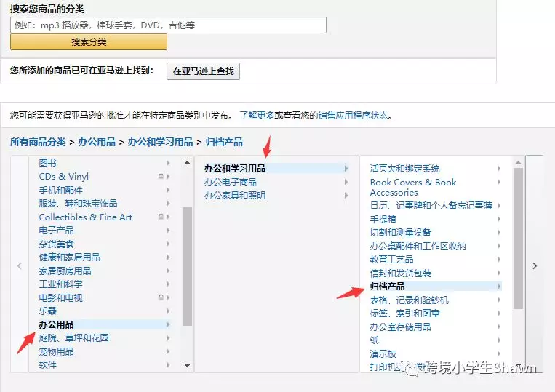
Task: Select the 表格、记录和验钞机 subcategory
Action: (x=410, y=300)
